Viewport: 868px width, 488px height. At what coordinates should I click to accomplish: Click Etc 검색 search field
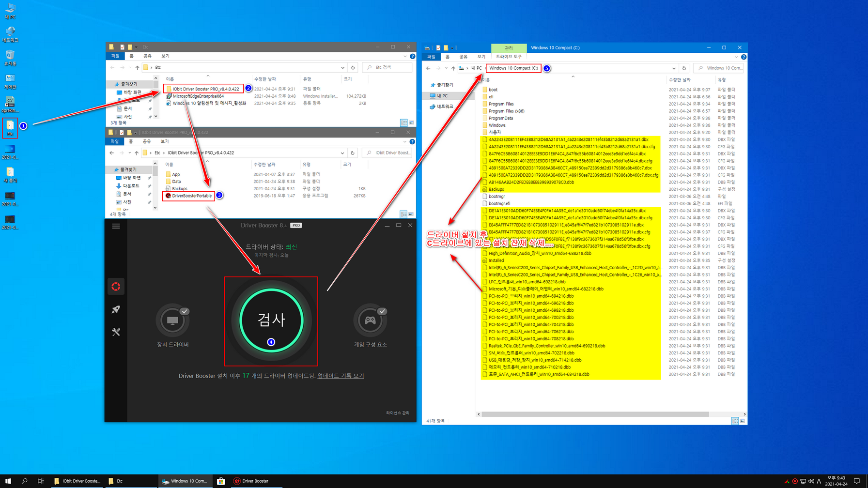[387, 68]
